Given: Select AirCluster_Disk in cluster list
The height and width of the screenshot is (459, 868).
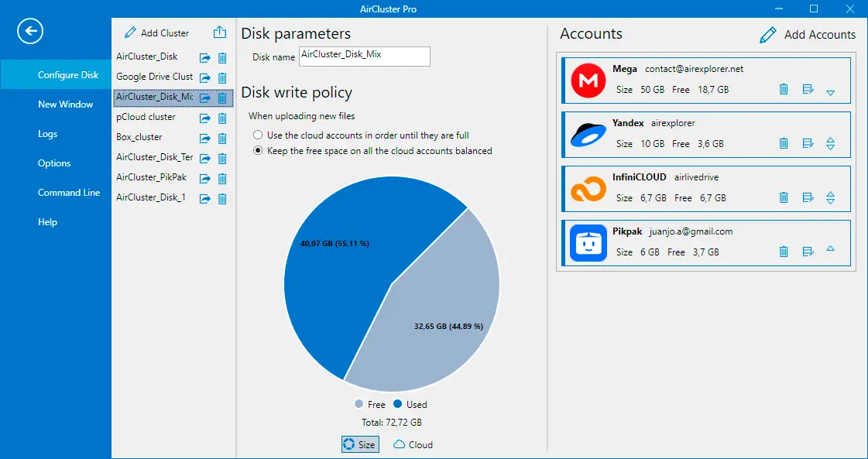Looking at the screenshot, I should coord(146,57).
